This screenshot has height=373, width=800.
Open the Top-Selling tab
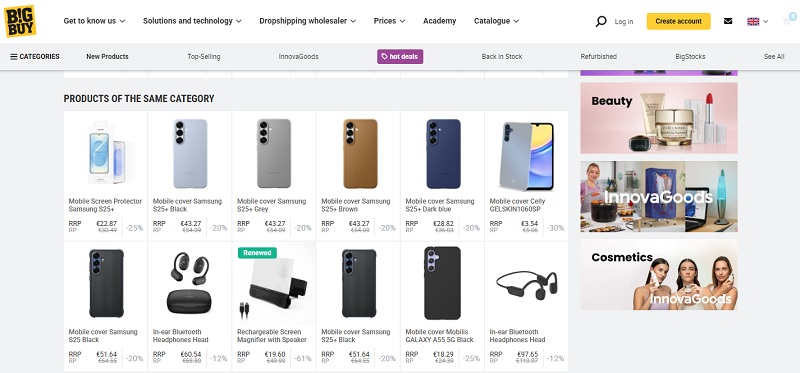pos(204,57)
